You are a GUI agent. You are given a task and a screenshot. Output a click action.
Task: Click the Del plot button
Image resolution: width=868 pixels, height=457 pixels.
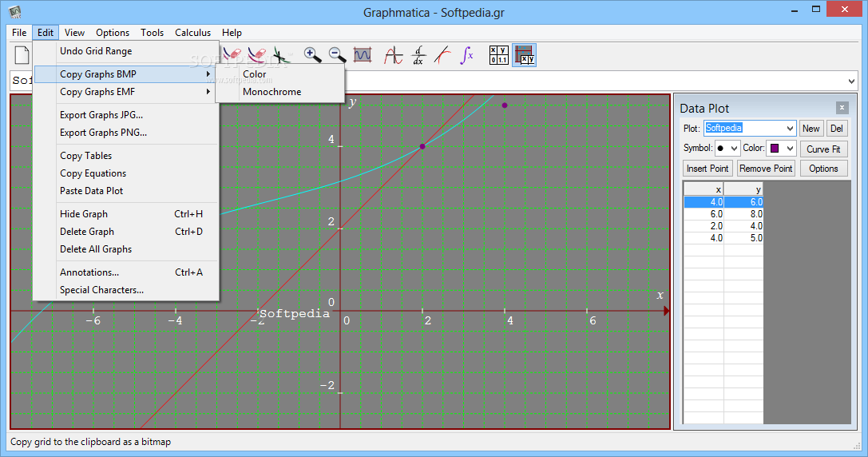click(836, 129)
